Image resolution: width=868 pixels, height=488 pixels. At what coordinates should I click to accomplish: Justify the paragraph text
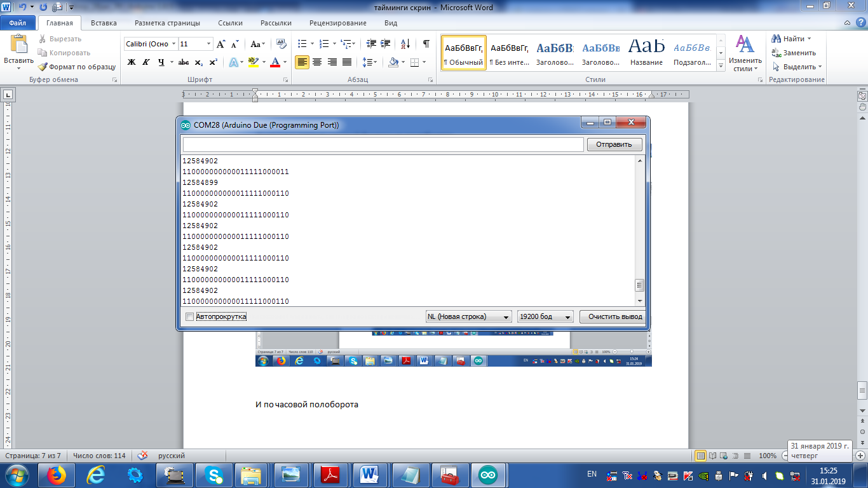tap(347, 62)
